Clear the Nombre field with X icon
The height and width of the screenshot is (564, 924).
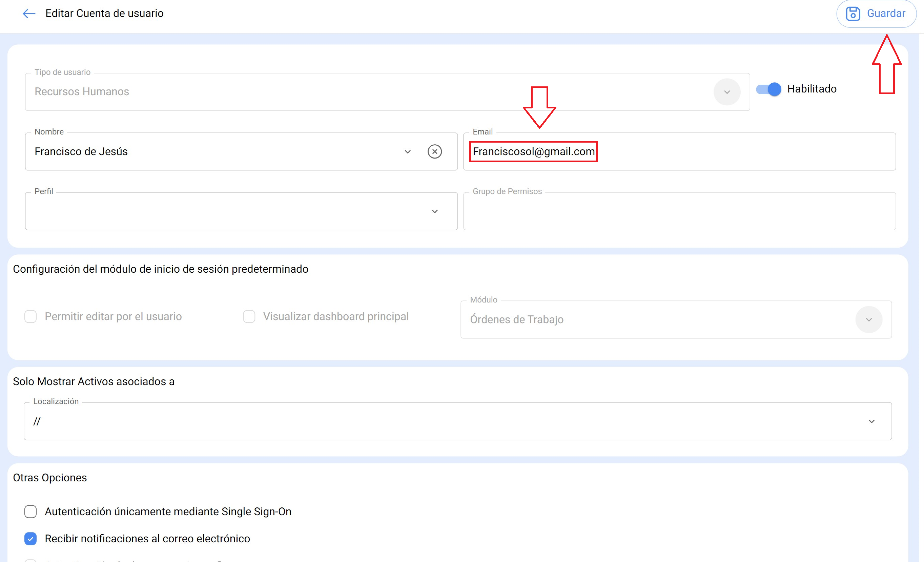(435, 151)
